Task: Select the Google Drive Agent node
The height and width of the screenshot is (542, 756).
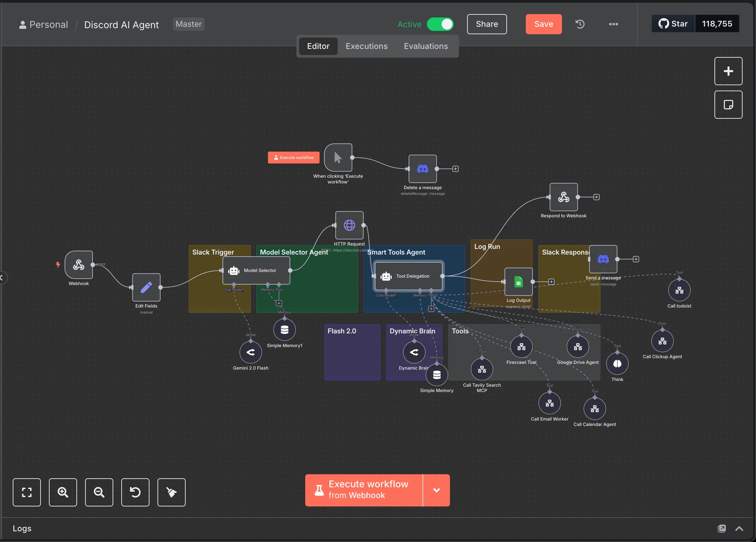Action: pyautogui.click(x=578, y=347)
